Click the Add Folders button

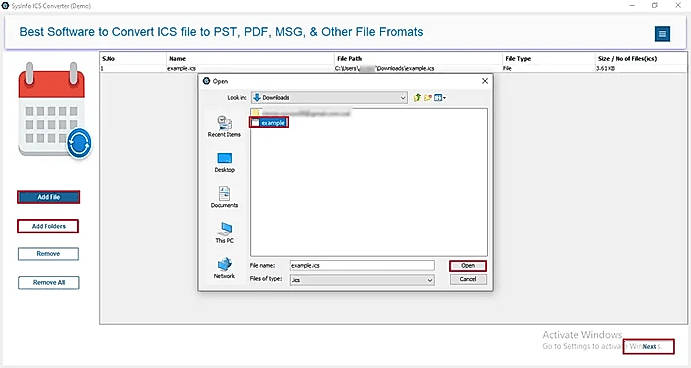48,226
